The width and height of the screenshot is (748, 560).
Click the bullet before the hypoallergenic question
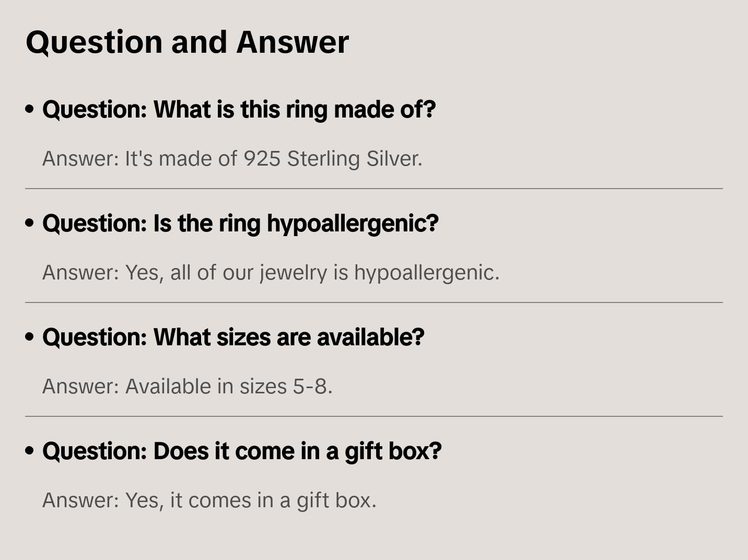(30, 223)
